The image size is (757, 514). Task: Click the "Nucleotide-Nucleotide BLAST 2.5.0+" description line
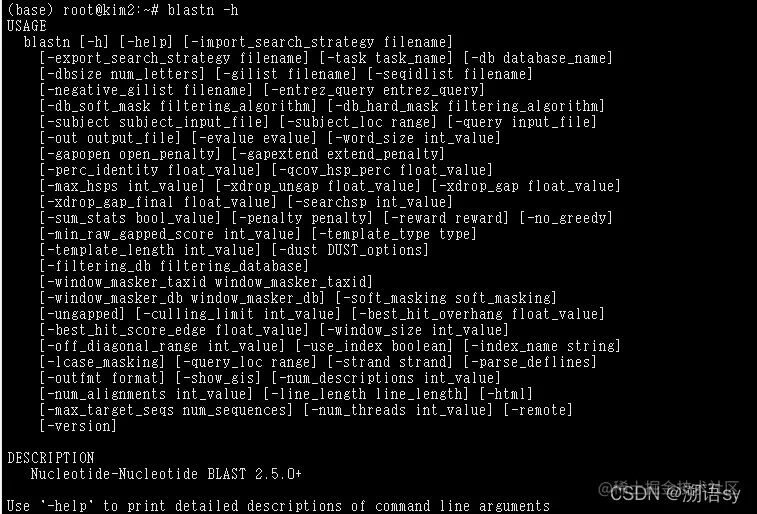pyautogui.click(x=166, y=474)
